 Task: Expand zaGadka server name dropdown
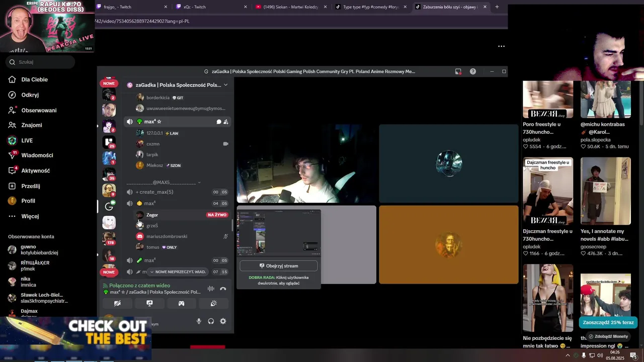(225, 85)
